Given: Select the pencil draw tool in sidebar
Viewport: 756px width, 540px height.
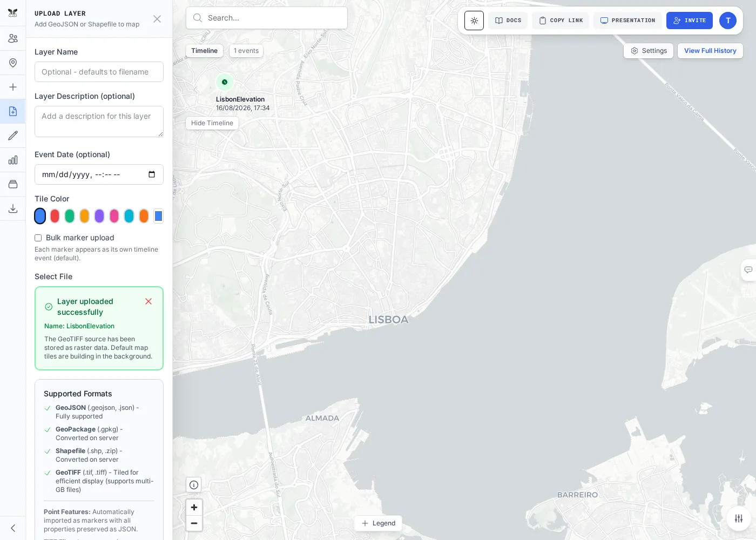Looking at the screenshot, I should click(13, 136).
